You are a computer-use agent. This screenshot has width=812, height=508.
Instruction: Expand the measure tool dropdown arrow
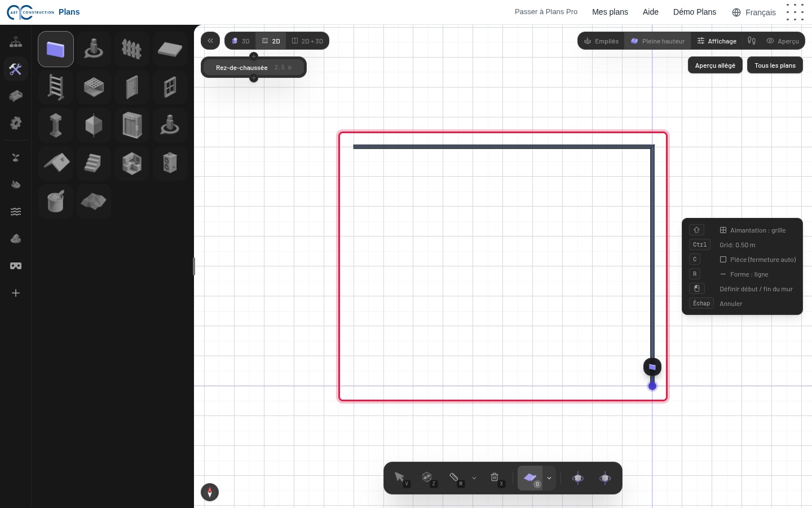(474, 478)
